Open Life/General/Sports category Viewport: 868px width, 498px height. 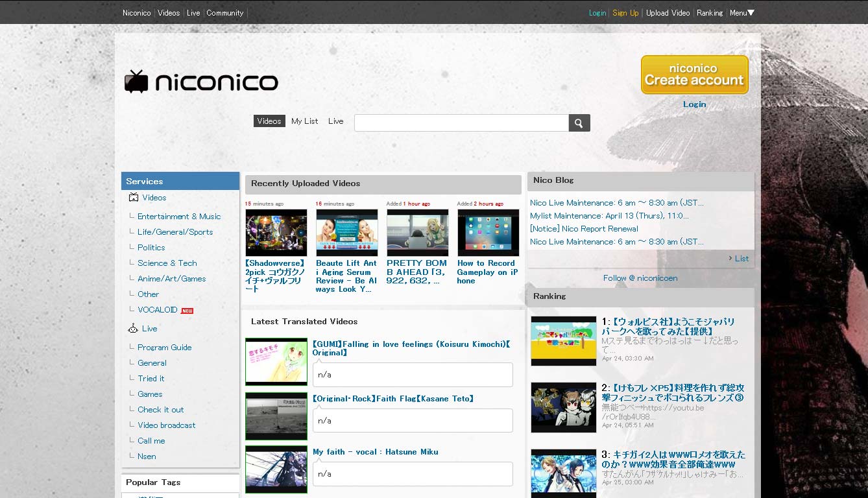(175, 232)
